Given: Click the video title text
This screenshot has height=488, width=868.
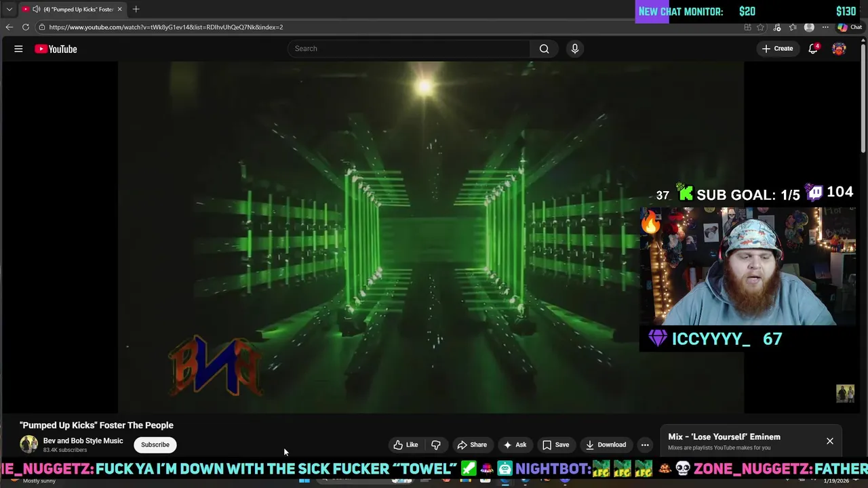Looking at the screenshot, I should point(96,425).
